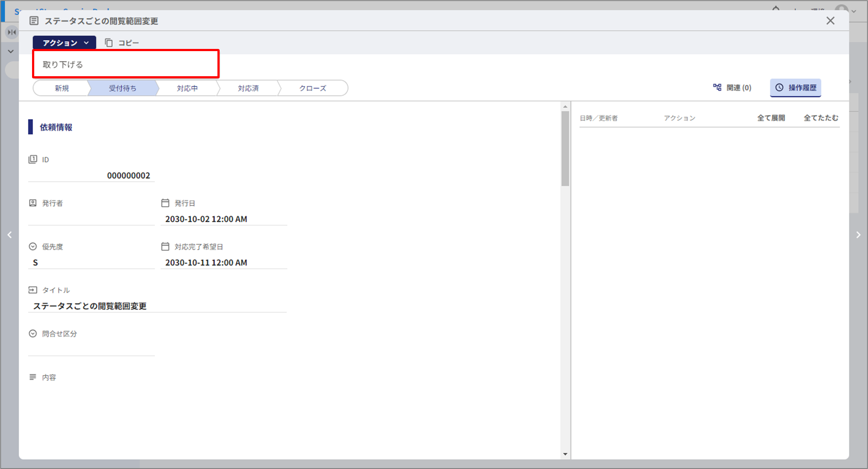Viewport: 868px width, 469px height.
Task: Click the タイトル input field
Action: point(157,306)
